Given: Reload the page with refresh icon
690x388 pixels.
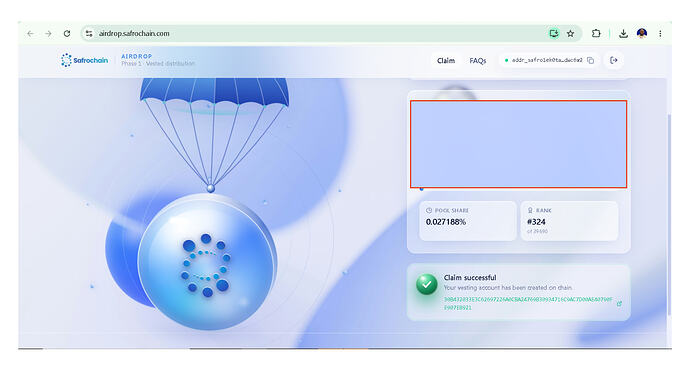Looking at the screenshot, I should click(x=67, y=33).
